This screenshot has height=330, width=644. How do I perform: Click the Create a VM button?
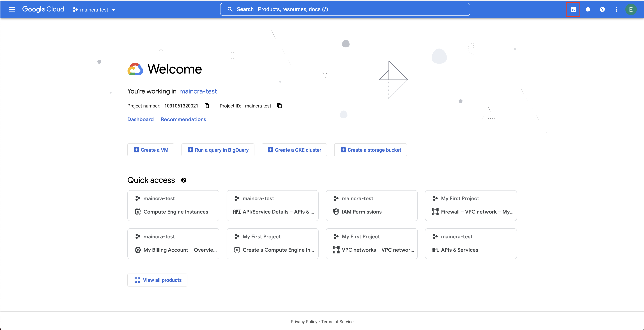pos(151,150)
